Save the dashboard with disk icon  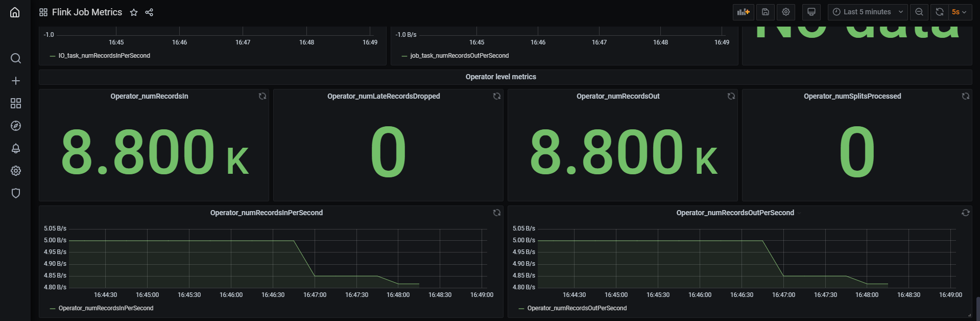tap(765, 12)
